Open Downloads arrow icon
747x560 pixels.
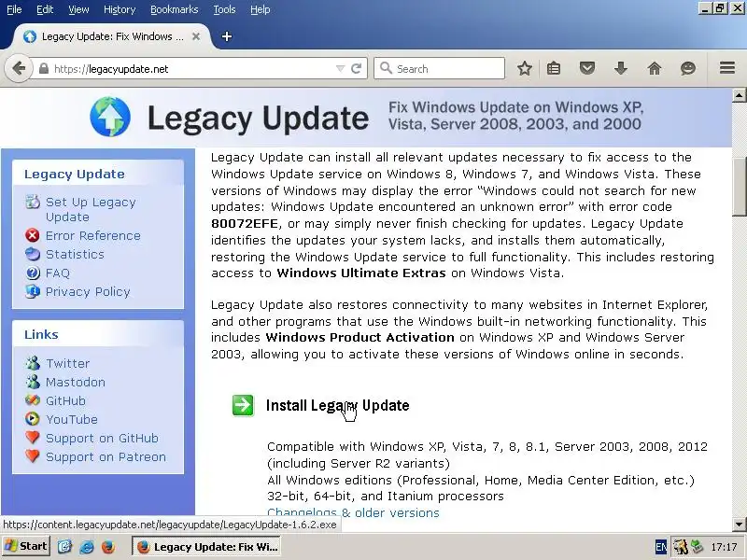pos(621,68)
